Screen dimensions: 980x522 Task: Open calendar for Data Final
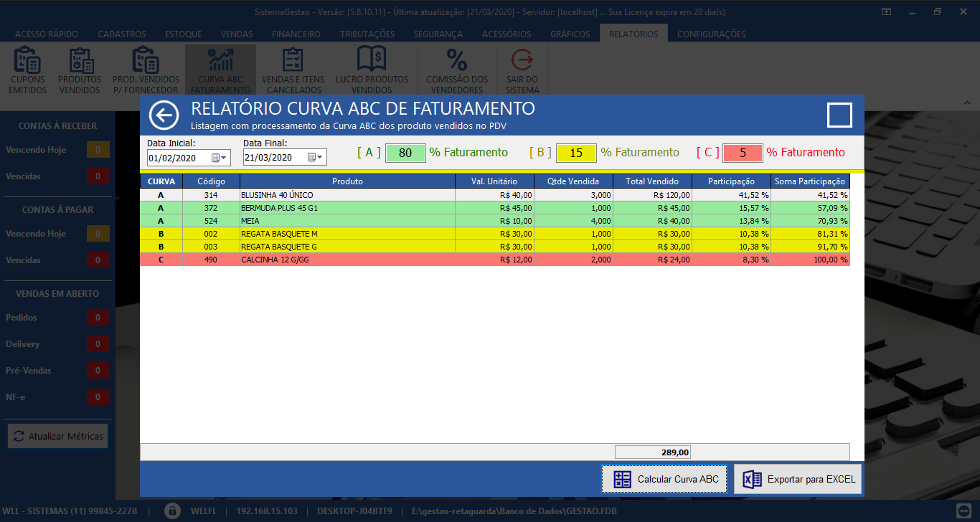coord(315,158)
